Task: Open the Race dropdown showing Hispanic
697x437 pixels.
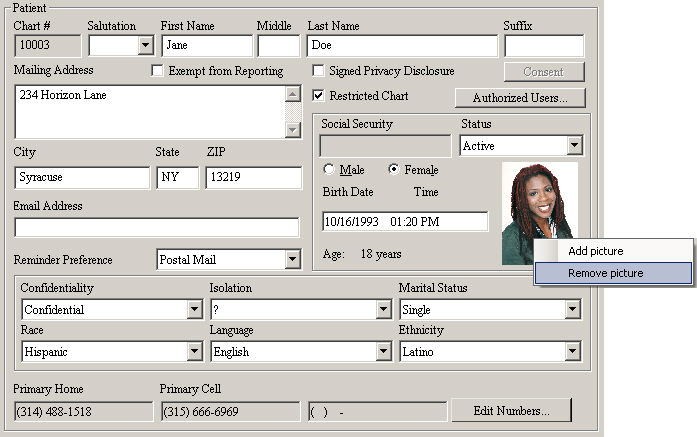Action: [195, 352]
